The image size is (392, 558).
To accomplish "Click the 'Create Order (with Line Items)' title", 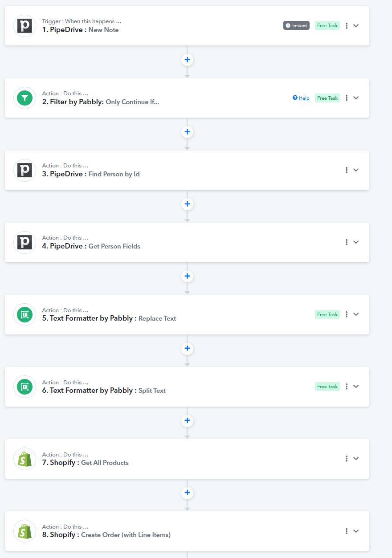I will (126, 535).
